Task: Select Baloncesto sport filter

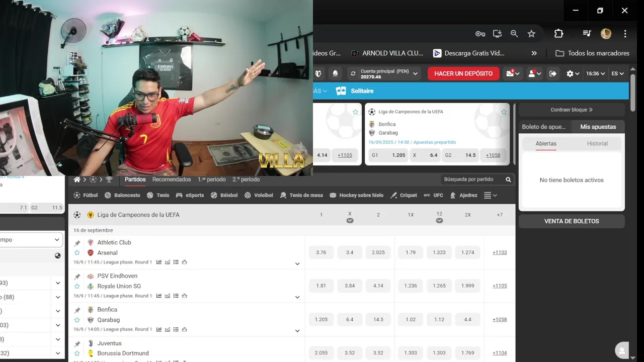Action: coord(122,195)
